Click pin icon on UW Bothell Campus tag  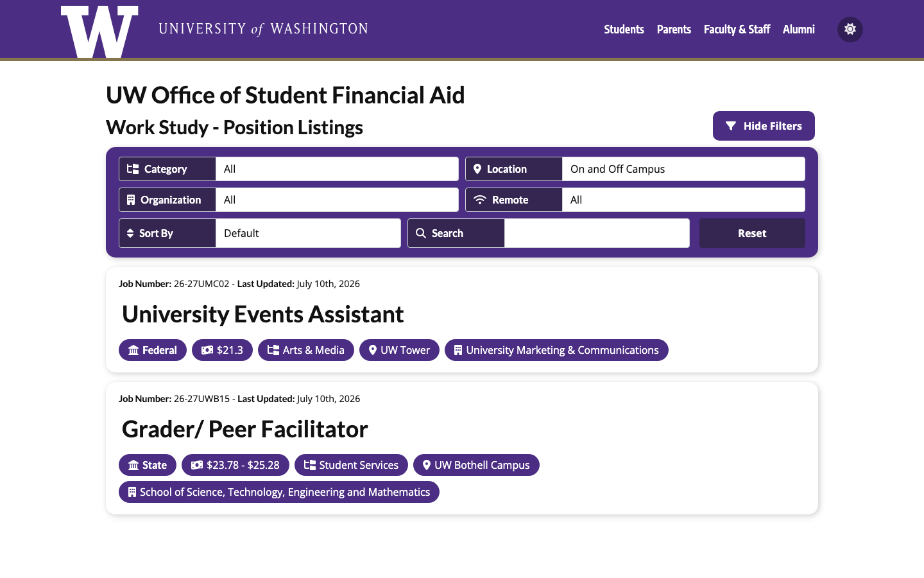click(427, 465)
